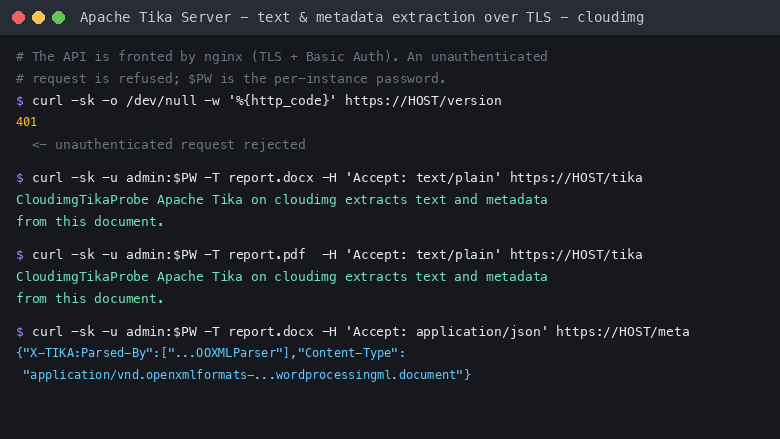Click the prompt symbol before the first report.docx command
The height and width of the screenshot is (439, 780).
click(x=20, y=178)
